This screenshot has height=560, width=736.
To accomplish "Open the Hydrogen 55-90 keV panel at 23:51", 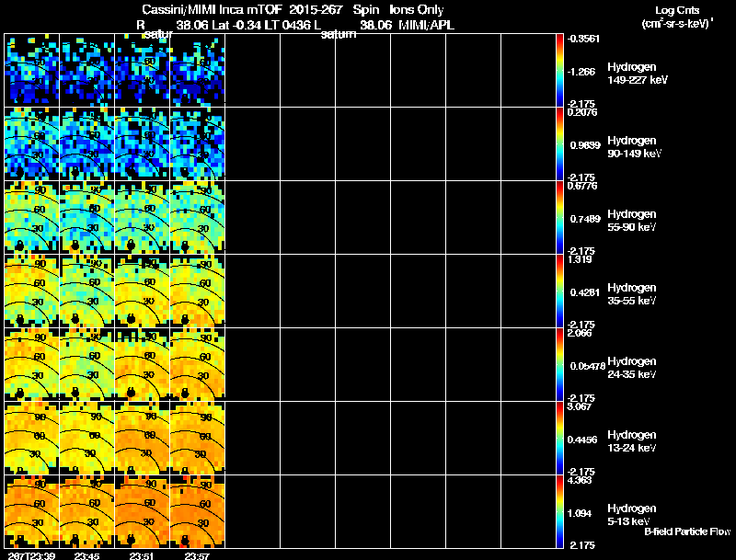I will [x=143, y=217].
